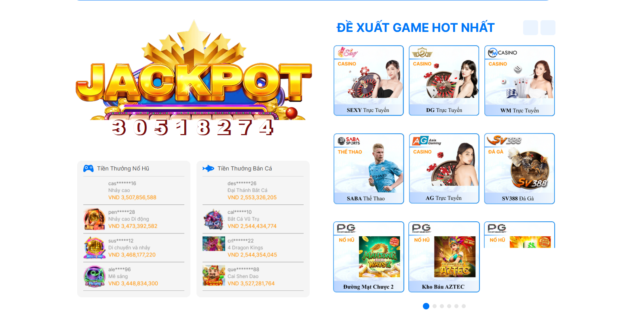Jump to the last carousel page dot
The height and width of the screenshot is (311, 644).
tap(464, 306)
